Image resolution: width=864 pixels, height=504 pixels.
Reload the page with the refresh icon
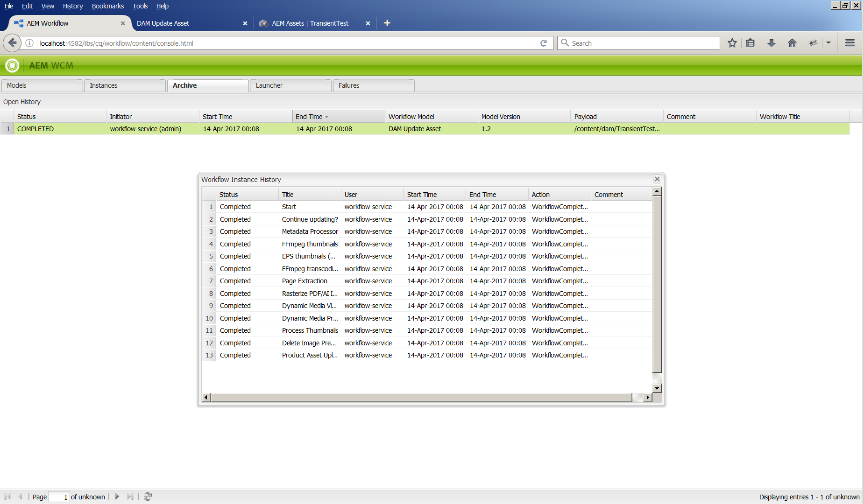point(544,43)
